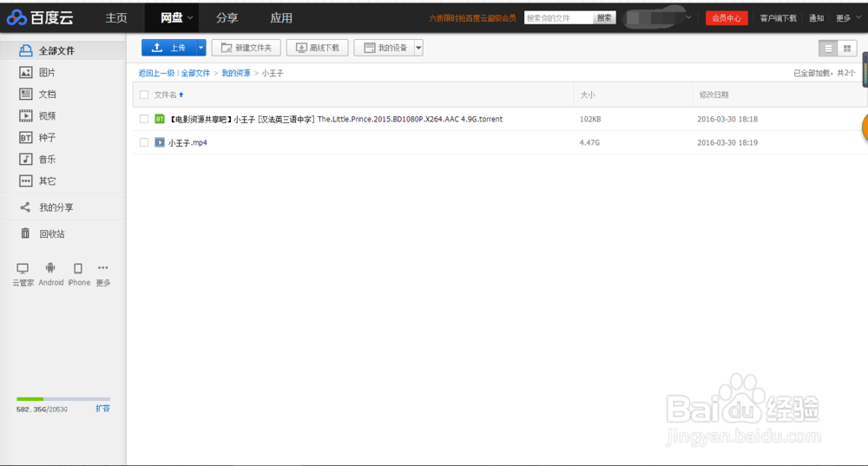868x466 pixels.
Task: Expand the 网盘 tab chevron
Action: point(190,17)
